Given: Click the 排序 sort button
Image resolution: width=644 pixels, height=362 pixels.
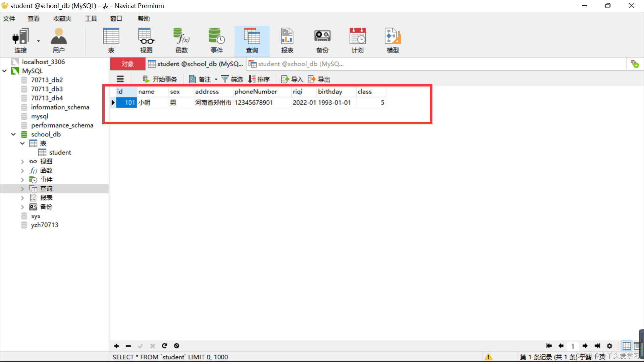Looking at the screenshot, I should click(259, 79).
